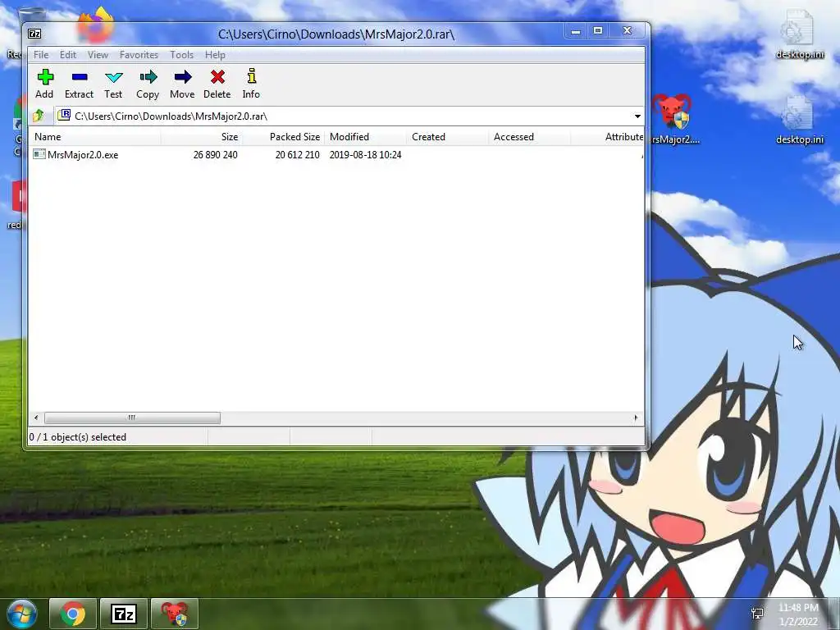Open archive Info from toolbar

click(251, 84)
